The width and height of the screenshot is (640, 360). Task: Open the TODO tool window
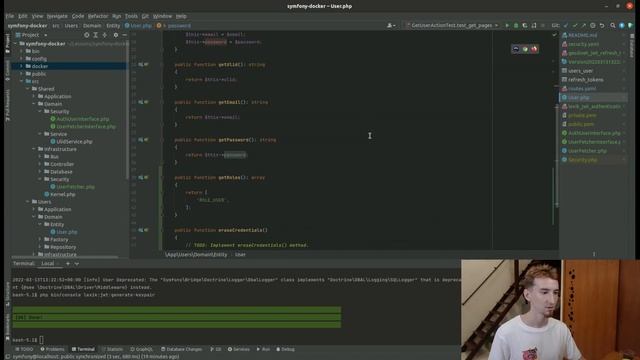click(x=24, y=349)
